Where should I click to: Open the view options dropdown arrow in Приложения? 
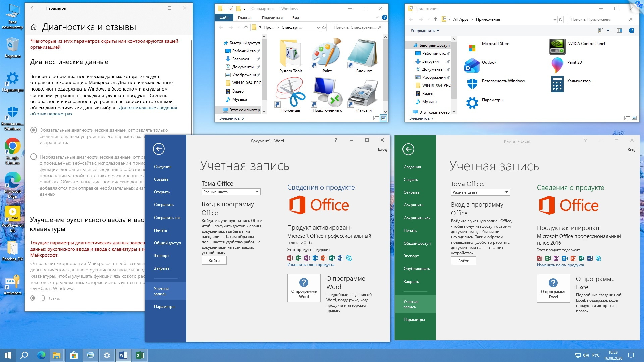tap(608, 31)
